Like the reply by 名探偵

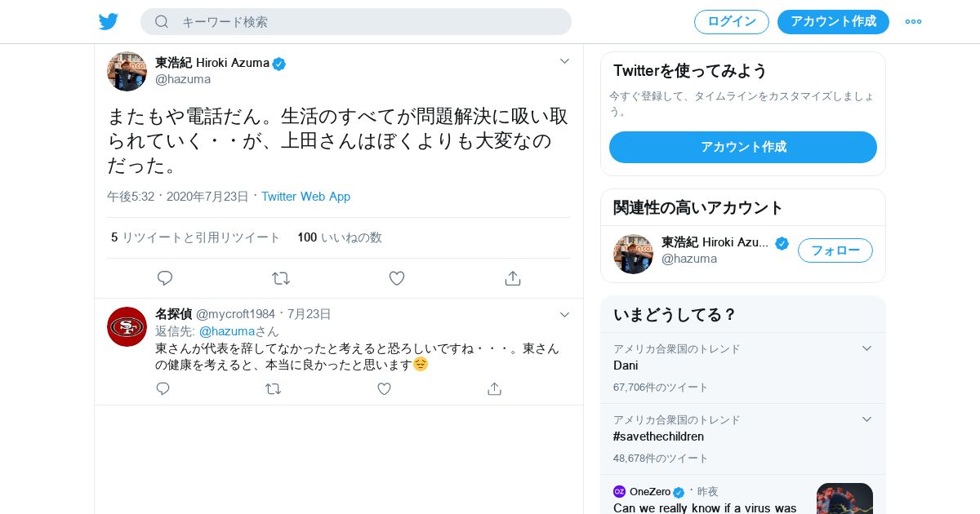384,389
